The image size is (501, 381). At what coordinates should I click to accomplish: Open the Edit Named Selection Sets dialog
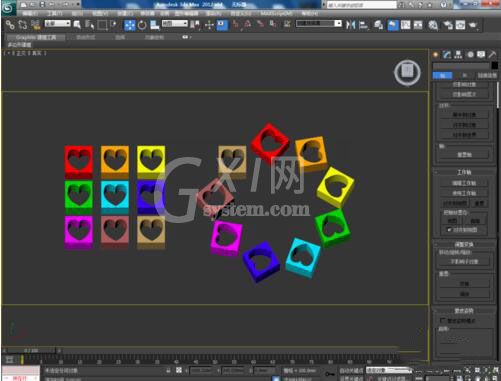pyautogui.click(x=287, y=24)
